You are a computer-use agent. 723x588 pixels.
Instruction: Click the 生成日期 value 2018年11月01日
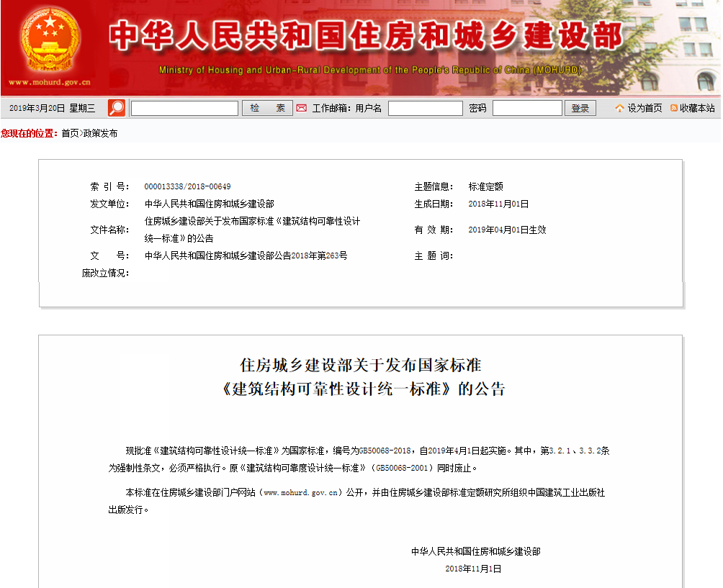[498, 204]
